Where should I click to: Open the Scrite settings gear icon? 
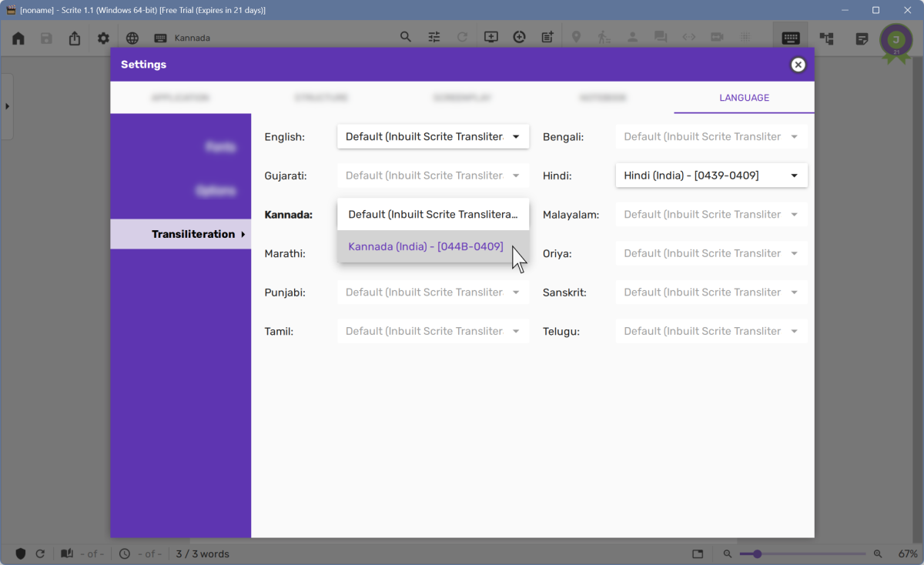[103, 37]
